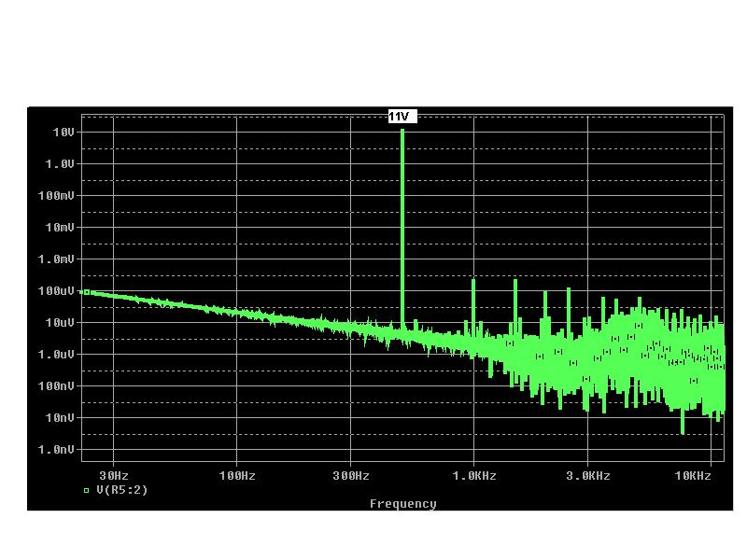Click the 10V y-axis label
Image resolution: width=747 pixels, height=560 pixels.
click(x=63, y=132)
